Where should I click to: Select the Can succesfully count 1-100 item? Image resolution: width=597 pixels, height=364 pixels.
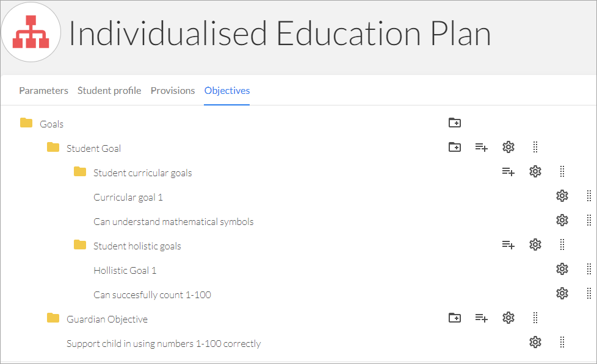[x=152, y=294]
